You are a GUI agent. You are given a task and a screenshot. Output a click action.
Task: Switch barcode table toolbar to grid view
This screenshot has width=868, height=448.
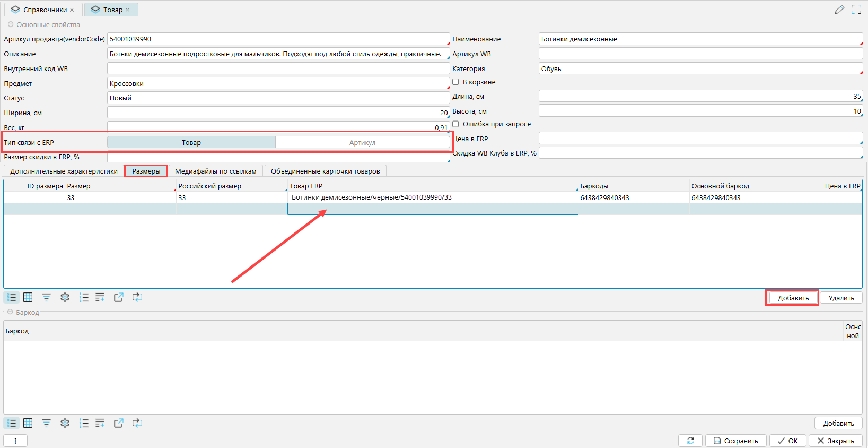[x=28, y=423]
